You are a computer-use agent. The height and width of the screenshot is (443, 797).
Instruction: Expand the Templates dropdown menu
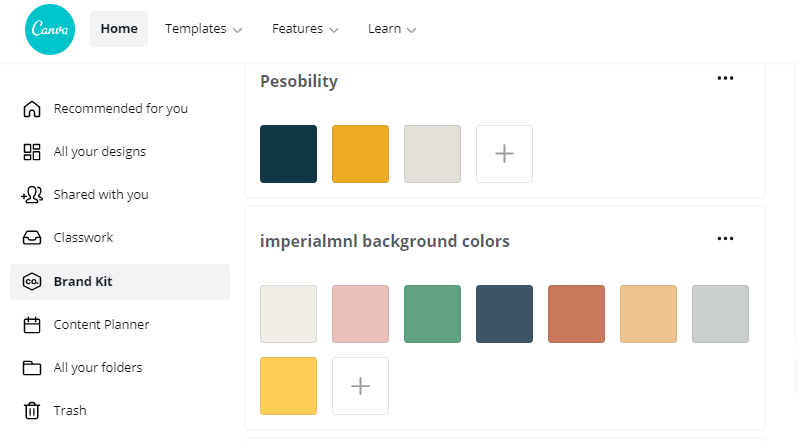[203, 29]
